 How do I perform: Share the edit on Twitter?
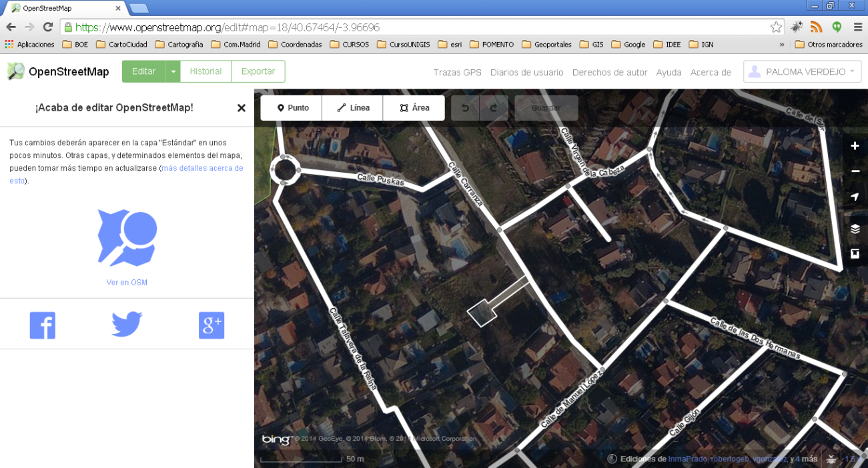[126, 325]
